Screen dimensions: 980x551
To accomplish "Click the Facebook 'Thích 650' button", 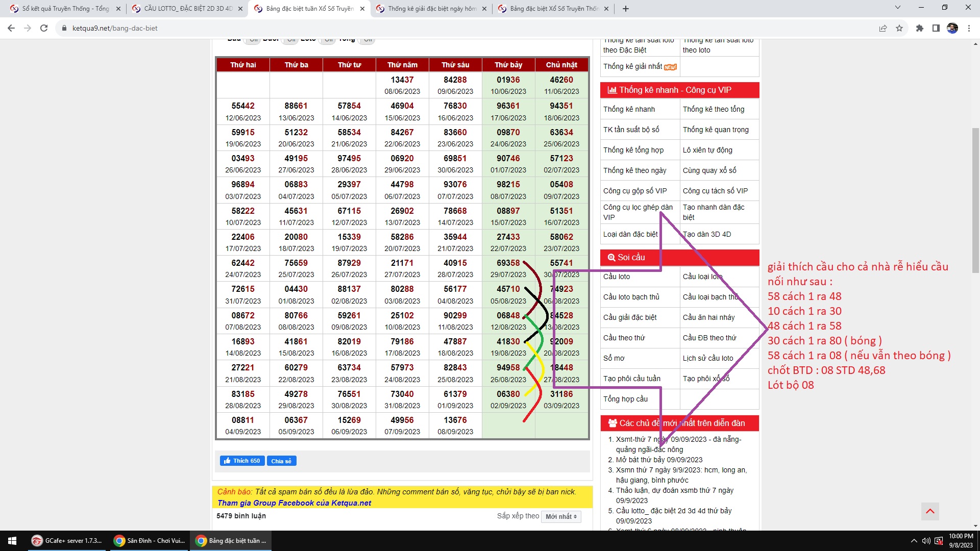I will [242, 461].
